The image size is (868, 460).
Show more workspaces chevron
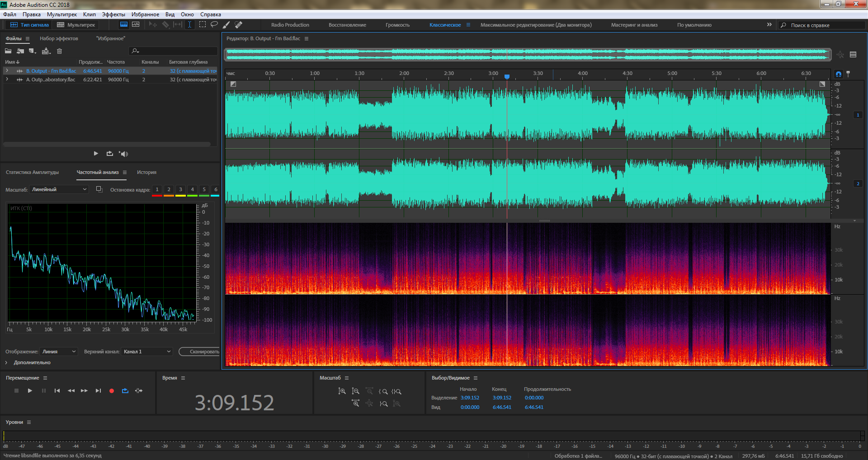coord(769,24)
